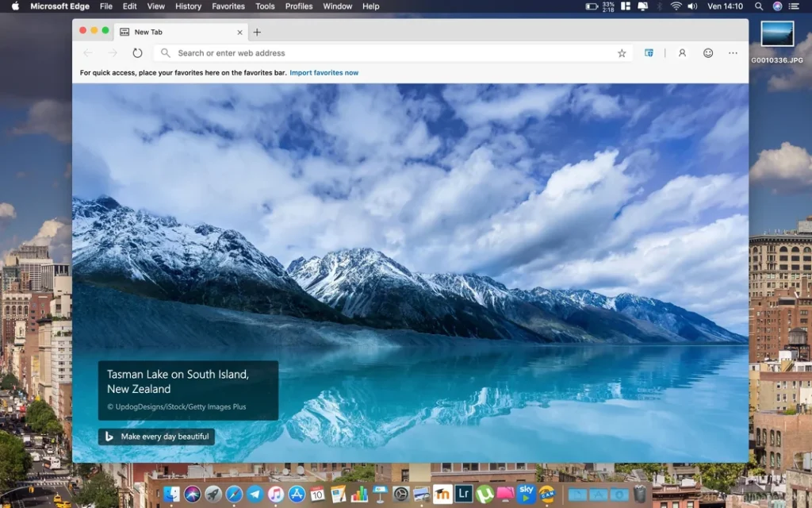Open the Profiles menu in the menu bar
Image resolution: width=812 pixels, height=508 pixels.
(299, 6)
